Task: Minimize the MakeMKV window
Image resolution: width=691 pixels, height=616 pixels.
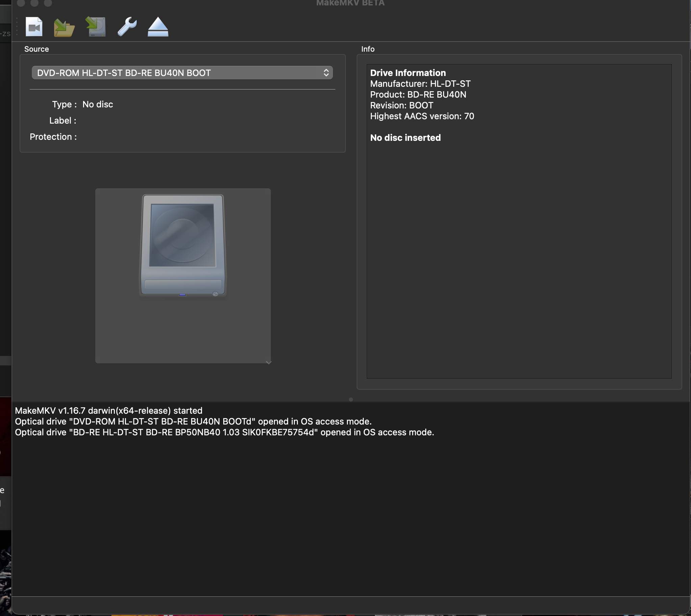Action: (34, 3)
